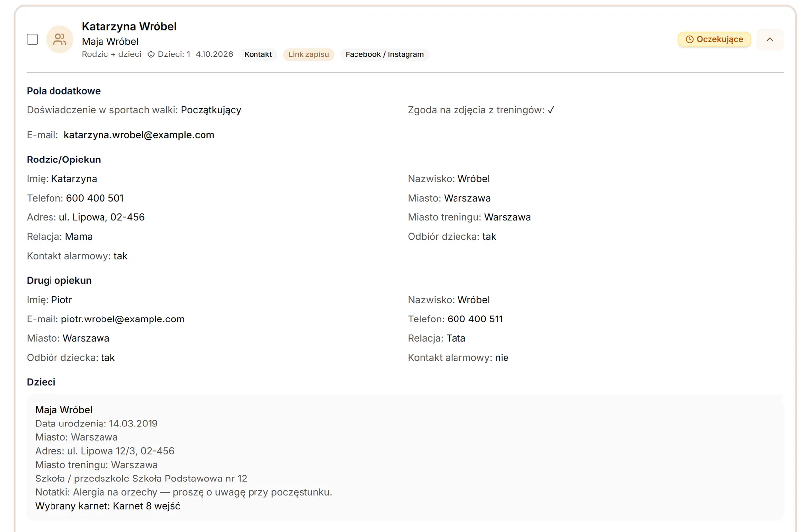The width and height of the screenshot is (812, 532).
Task: Click the Drugi opiekun section heading
Action: tap(59, 280)
